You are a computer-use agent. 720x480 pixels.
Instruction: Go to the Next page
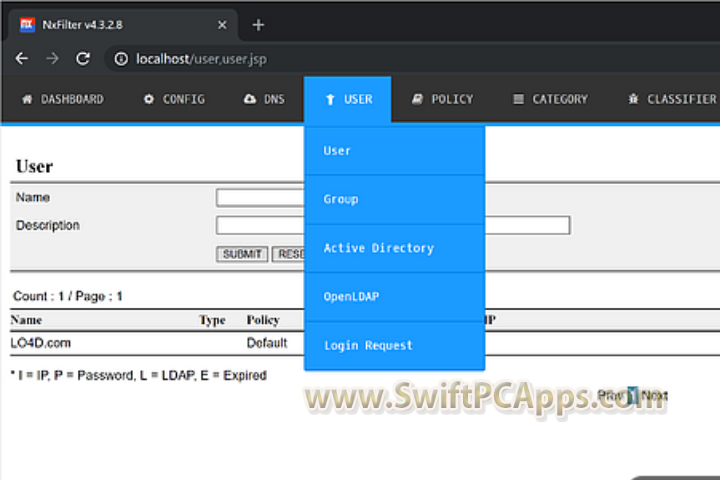[x=654, y=395]
